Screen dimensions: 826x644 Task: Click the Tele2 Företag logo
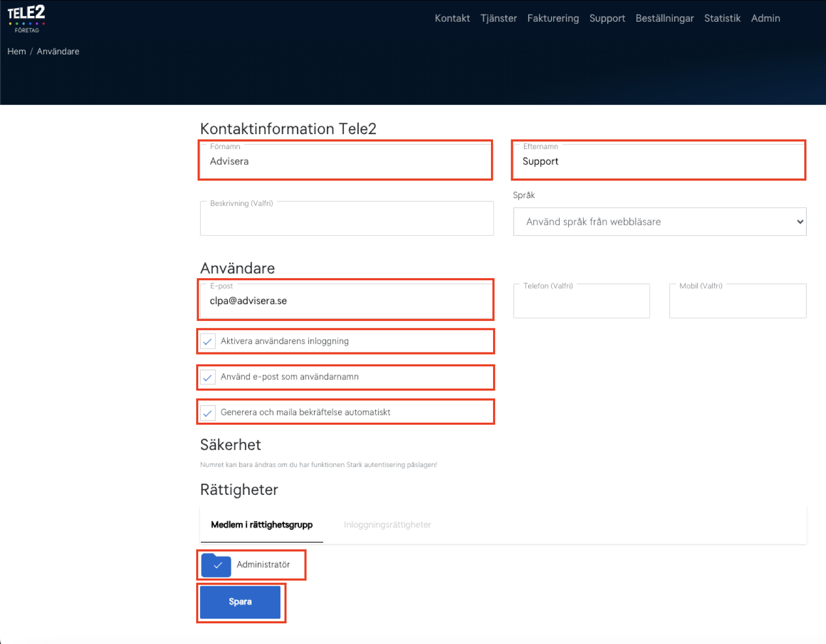coord(27,18)
